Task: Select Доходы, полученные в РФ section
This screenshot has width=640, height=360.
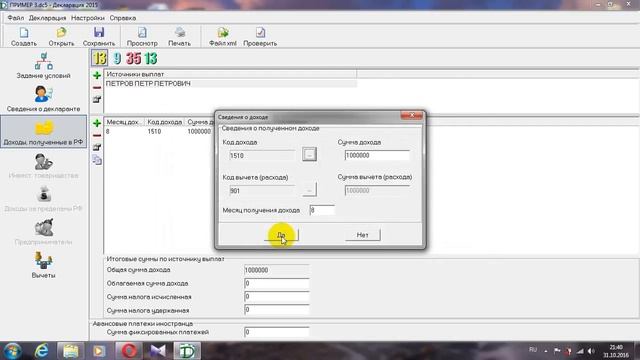Action: click(43, 131)
